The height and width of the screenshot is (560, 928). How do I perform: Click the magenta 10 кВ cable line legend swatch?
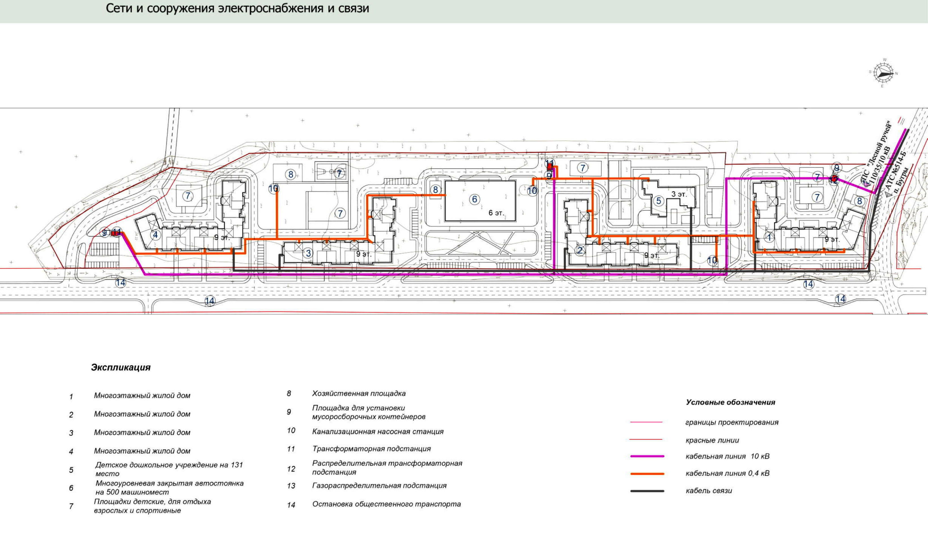pyautogui.click(x=647, y=456)
